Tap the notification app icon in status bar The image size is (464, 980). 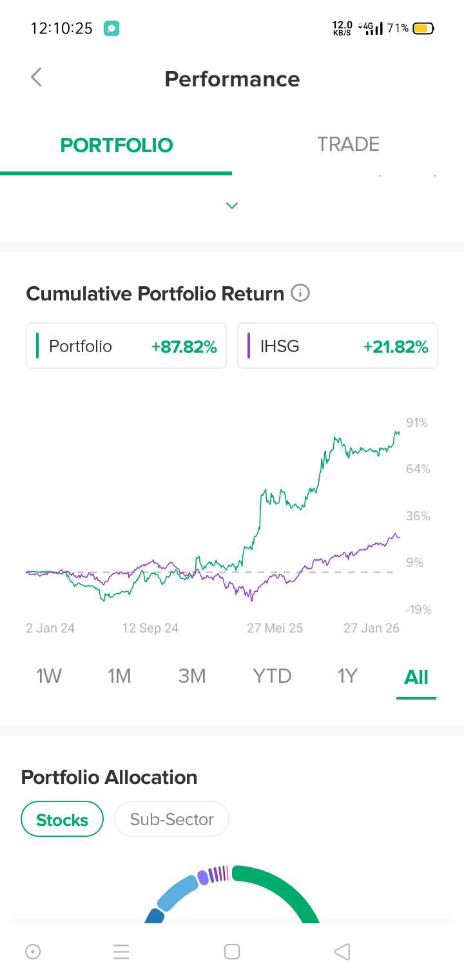coord(111,28)
